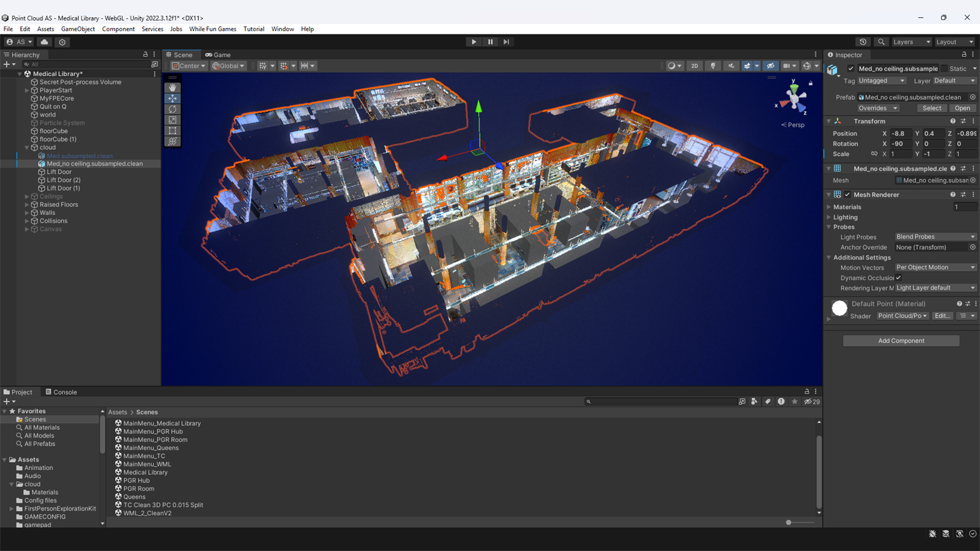Select the Hand (View) tool
The image size is (980, 551).
point(173,88)
